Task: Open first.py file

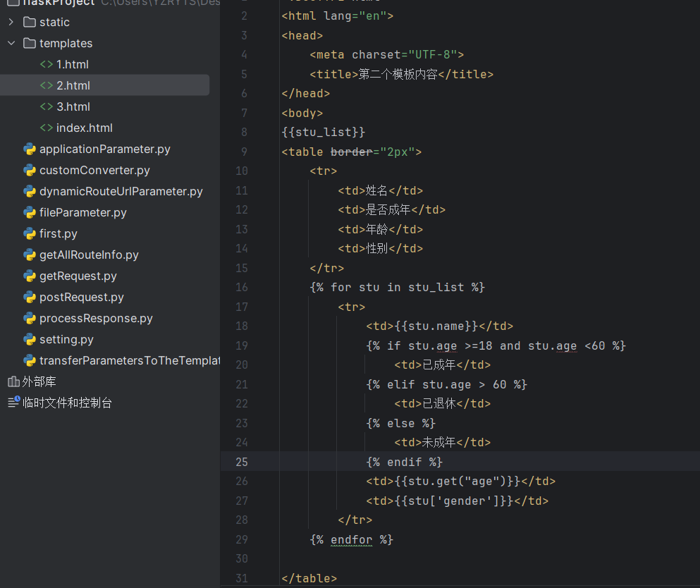Action: pos(59,233)
